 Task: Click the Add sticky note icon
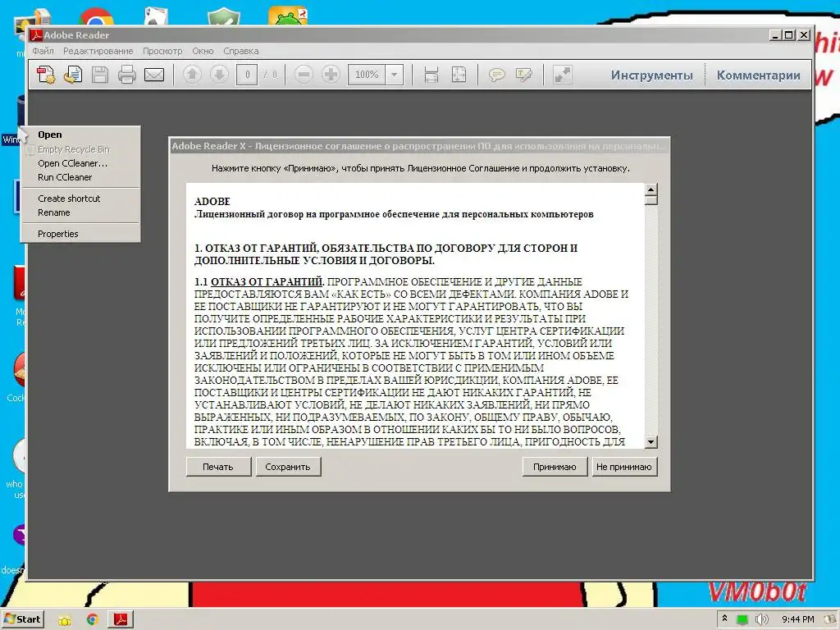496,75
